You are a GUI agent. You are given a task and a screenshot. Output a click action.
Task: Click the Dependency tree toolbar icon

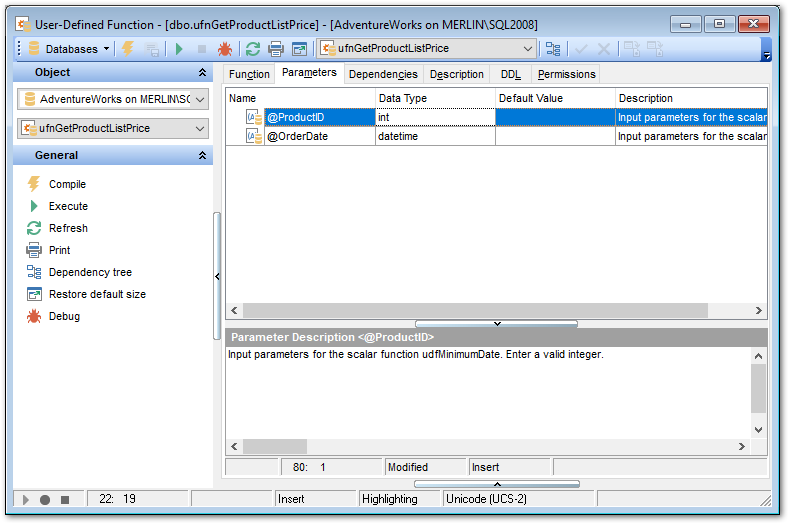point(553,49)
